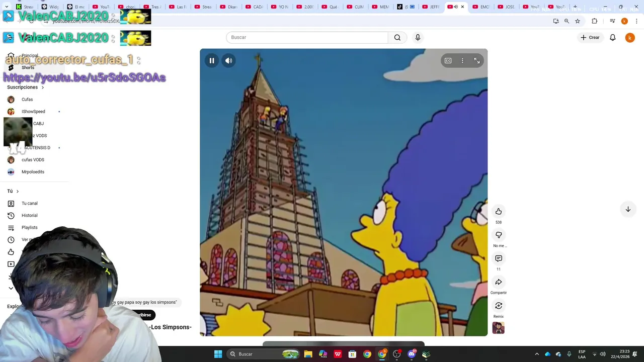Open cufas VODS subscription
Viewport: 644px width, 362px height.
33,160
